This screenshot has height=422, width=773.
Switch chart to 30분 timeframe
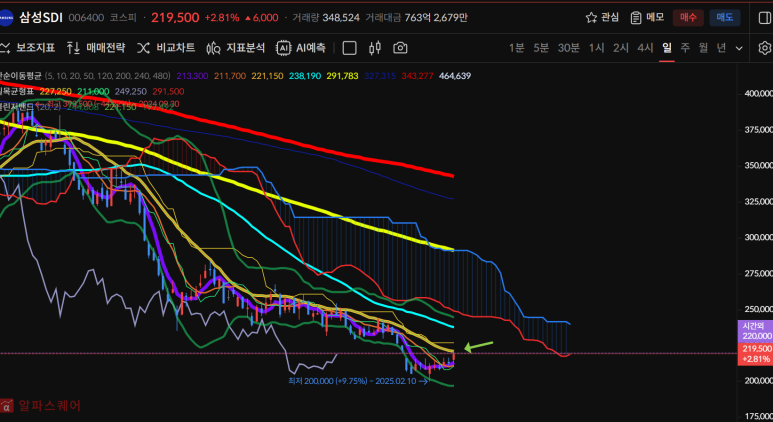click(x=568, y=48)
